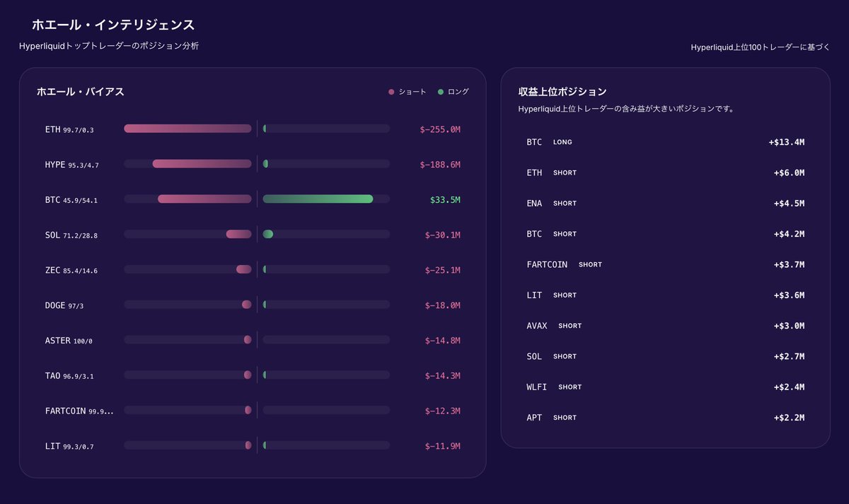Click the 収益上位ポジション panel heading
849x504 pixels.
point(562,92)
